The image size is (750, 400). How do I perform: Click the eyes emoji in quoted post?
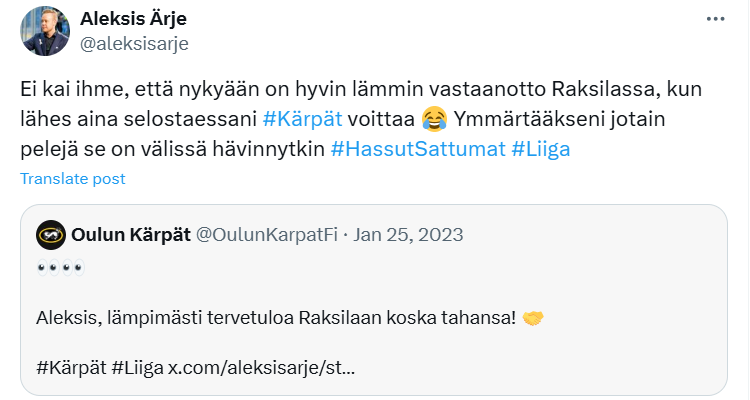point(61,270)
